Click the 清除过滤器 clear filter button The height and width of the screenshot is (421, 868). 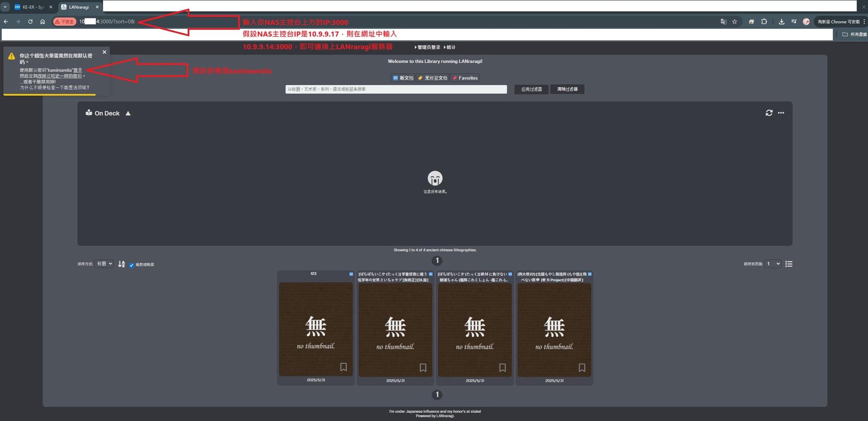click(567, 90)
